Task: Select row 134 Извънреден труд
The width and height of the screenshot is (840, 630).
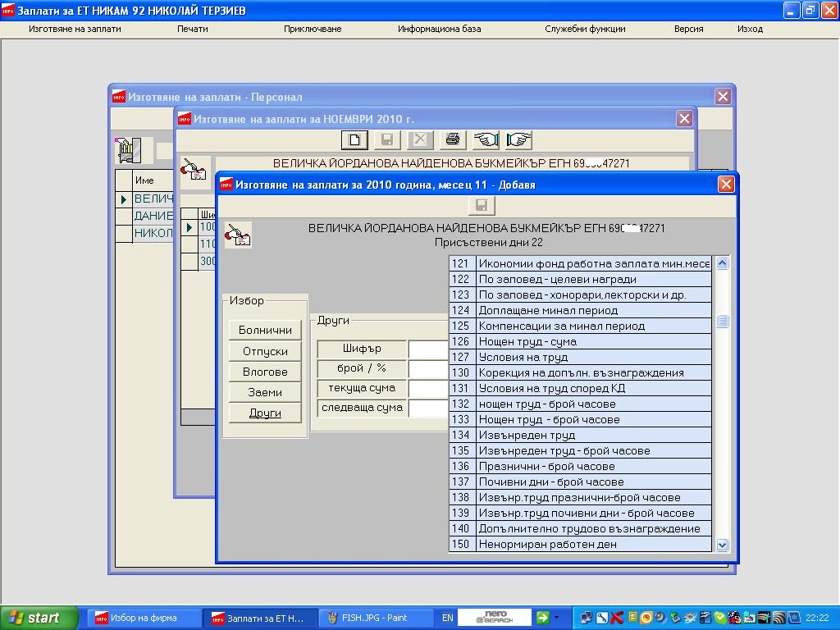Action: point(580,435)
